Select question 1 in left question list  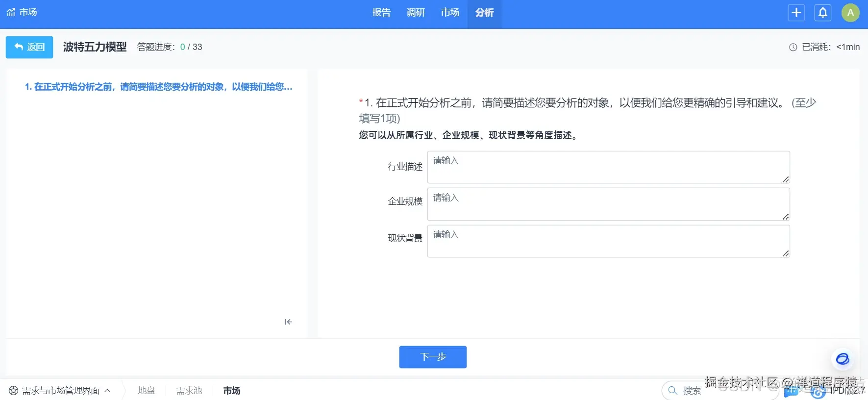[x=159, y=87]
